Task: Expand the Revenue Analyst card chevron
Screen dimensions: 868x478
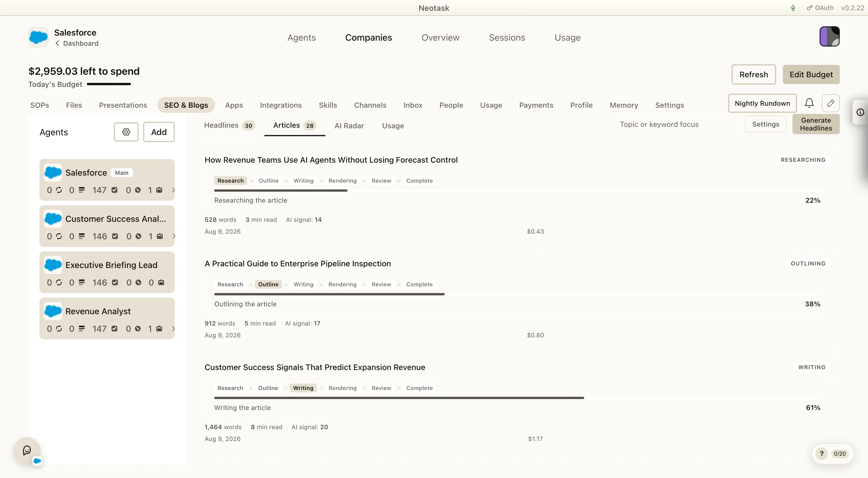Action: pos(173,329)
